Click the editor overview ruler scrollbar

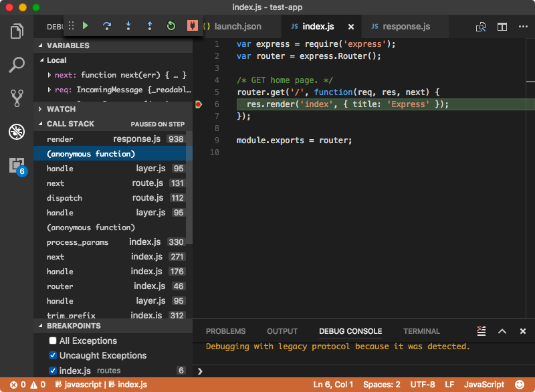click(x=530, y=177)
